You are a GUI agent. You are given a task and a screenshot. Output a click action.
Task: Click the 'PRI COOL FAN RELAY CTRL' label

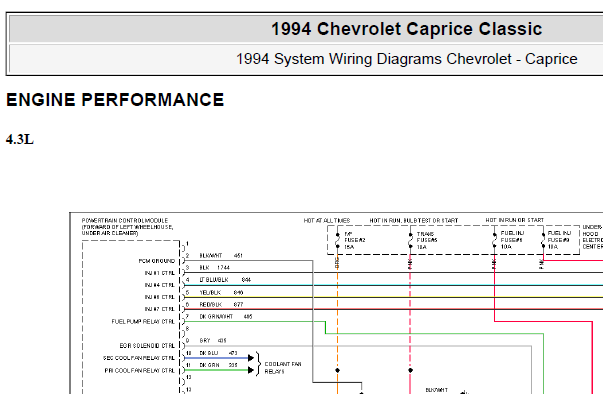140,371
